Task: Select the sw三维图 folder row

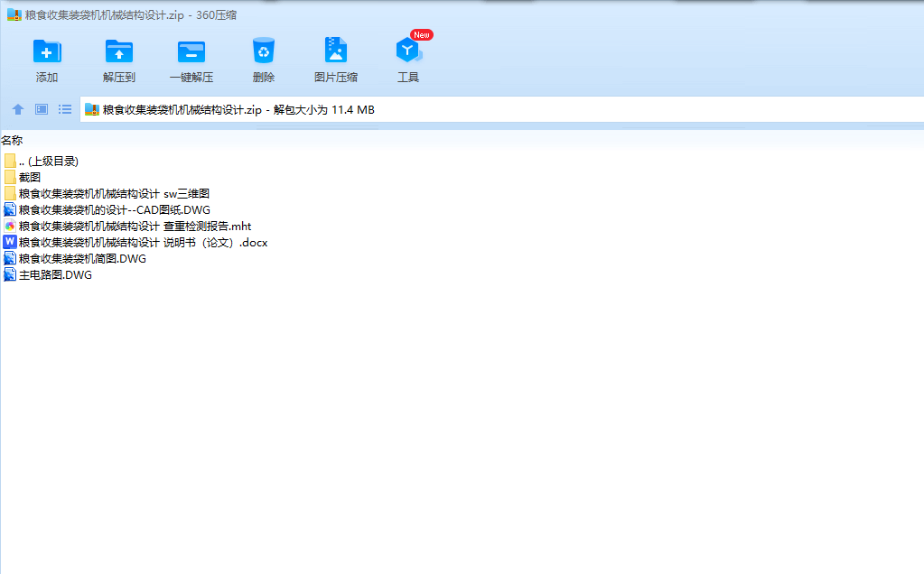Action: click(107, 194)
